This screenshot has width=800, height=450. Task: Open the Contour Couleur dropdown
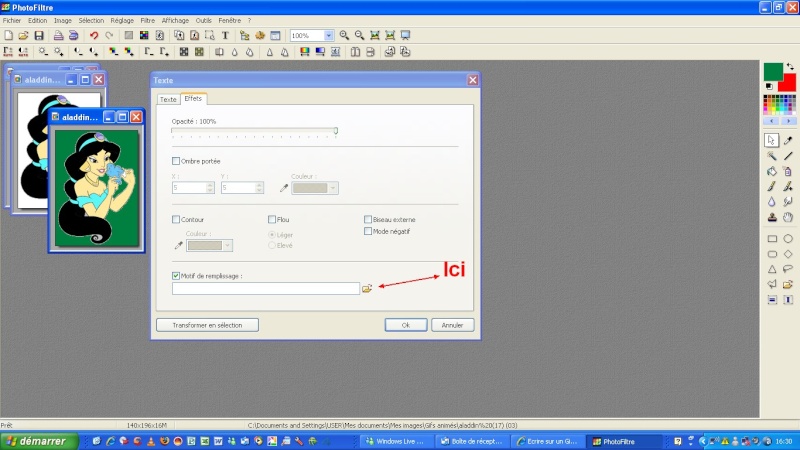(x=228, y=245)
